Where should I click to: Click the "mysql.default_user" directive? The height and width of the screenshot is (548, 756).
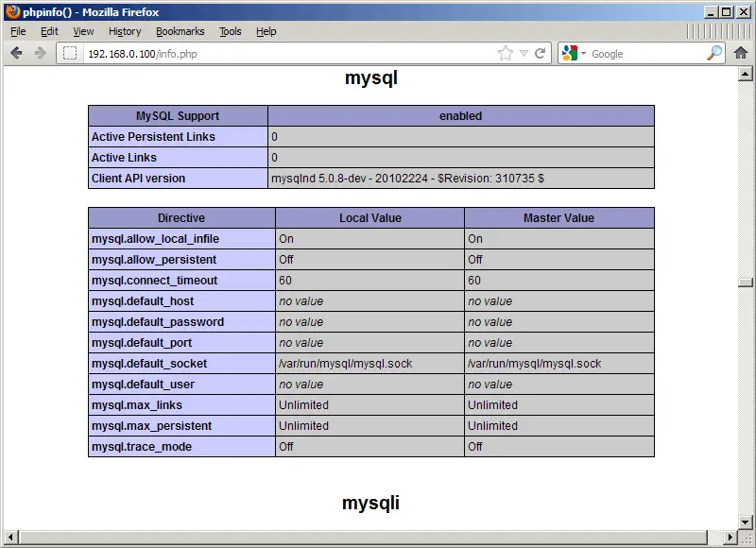(144, 385)
